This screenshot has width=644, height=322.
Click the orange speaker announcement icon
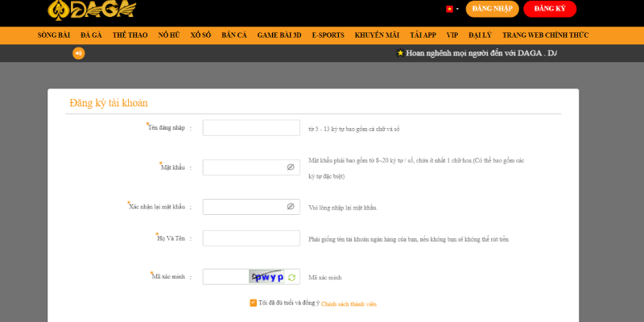point(79,53)
